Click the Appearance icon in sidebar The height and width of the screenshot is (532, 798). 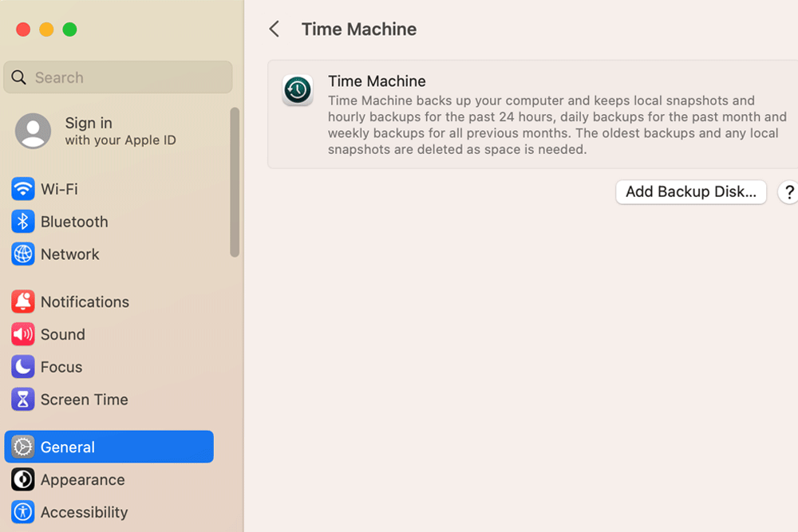click(x=23, y=479)
